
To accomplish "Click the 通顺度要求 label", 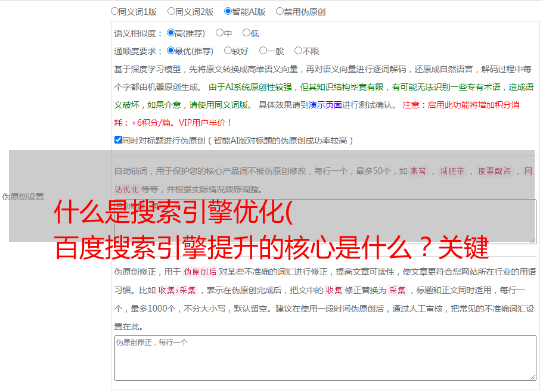I will tap(138, 51).
